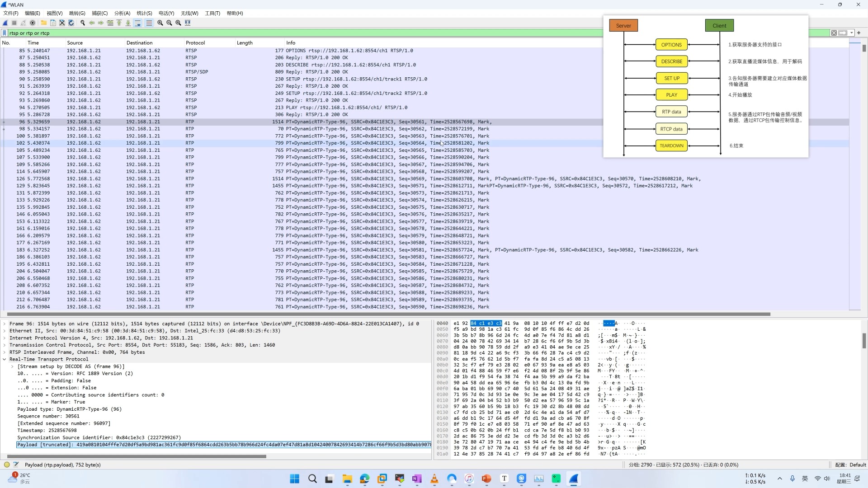Open capture options with the gear icon

pos(33,23)
